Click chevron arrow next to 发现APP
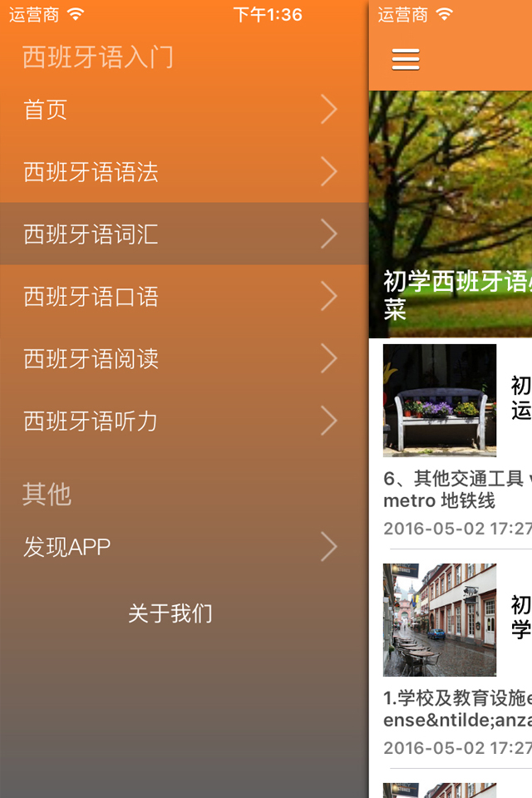 point(329,547)
